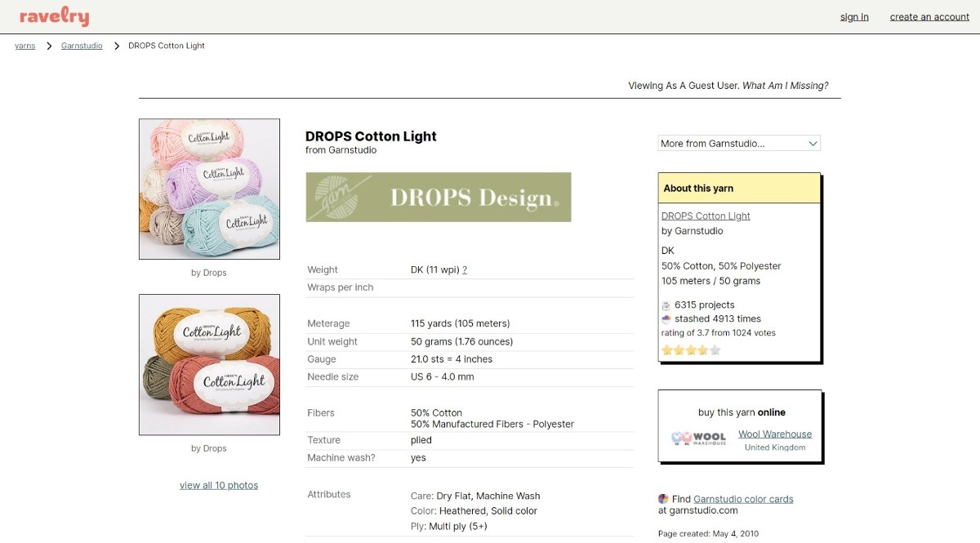Click the color wheel icon beside Find
This screenshot has width=980, height=543.
coord(663,499)
